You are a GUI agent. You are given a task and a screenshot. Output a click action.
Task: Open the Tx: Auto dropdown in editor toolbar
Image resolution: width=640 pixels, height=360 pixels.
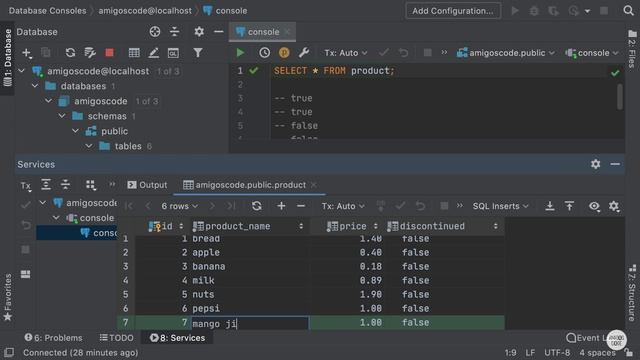coord(346,53)
